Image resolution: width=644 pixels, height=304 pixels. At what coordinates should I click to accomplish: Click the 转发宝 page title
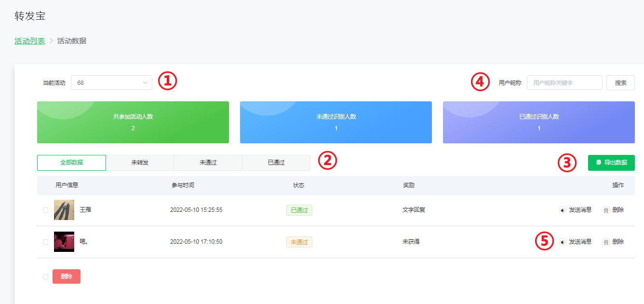coord(30,16)
